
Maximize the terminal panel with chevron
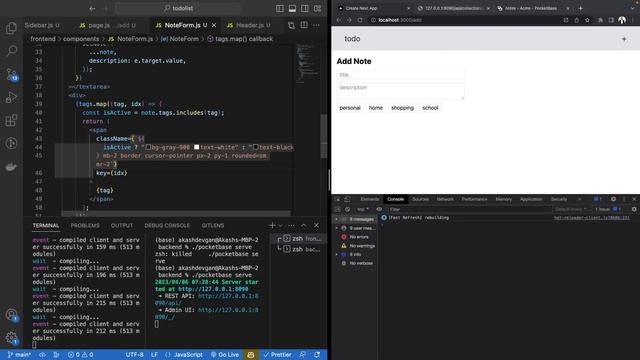pyautogui.click(x=304, y=225)
